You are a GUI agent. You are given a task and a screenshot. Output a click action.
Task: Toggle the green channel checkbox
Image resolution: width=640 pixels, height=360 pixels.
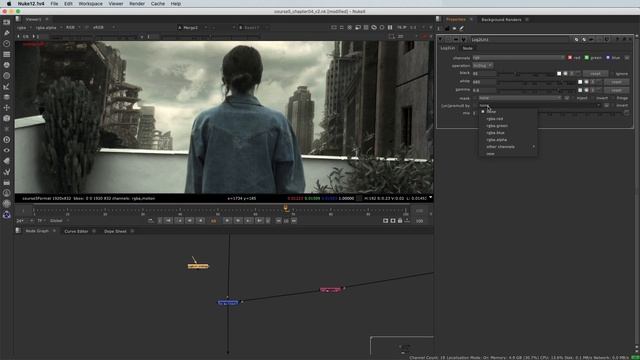coord(587,58)
